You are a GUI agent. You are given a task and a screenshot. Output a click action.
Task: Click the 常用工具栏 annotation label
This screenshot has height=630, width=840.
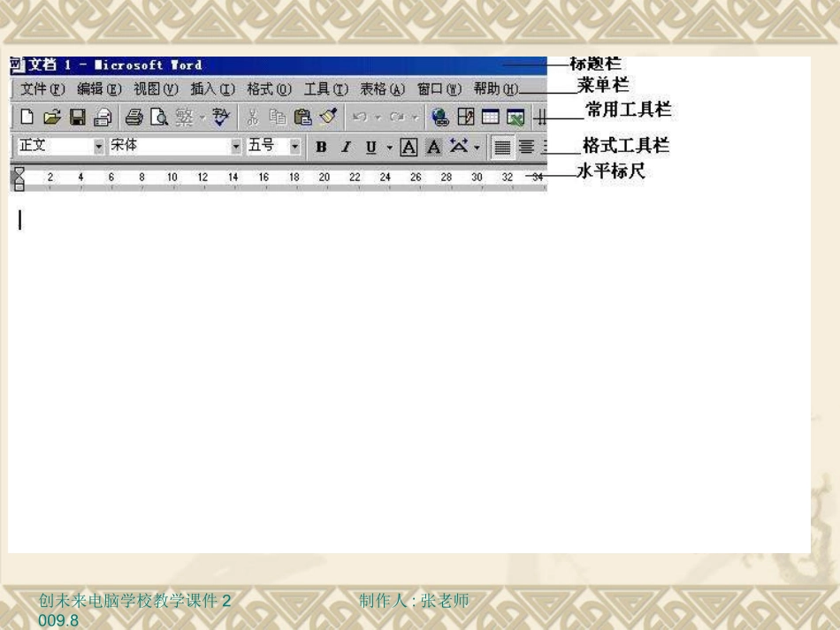tap(628, 110)
